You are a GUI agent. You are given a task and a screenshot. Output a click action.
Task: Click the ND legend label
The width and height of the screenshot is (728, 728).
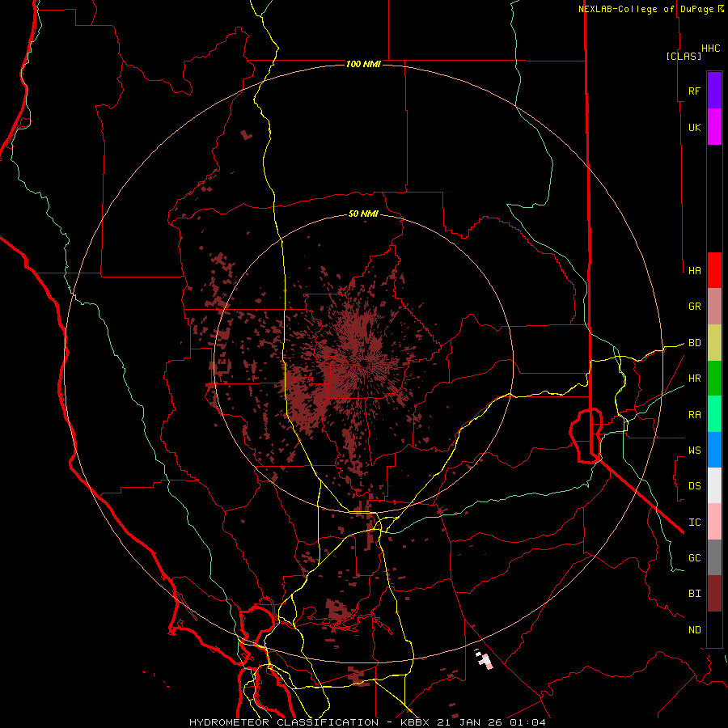[x=695, y=630]
